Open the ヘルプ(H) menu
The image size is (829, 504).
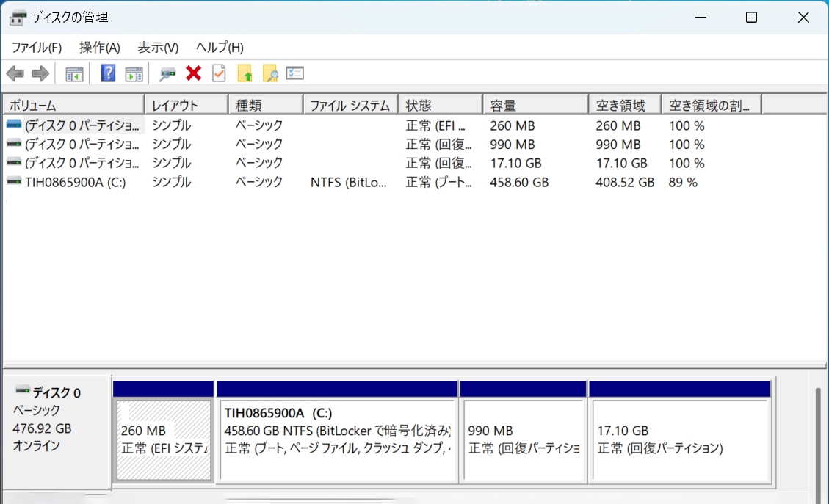click(x=220, y=48)
